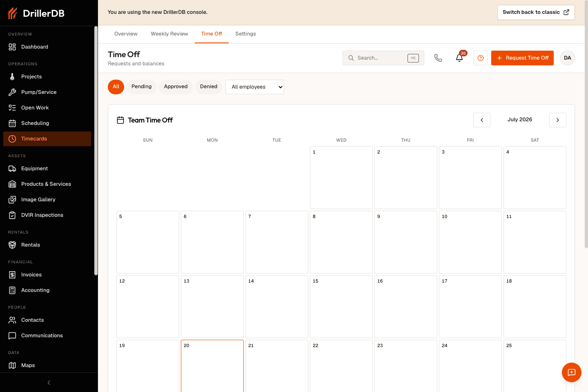
Task: Click the Pump/Service wrench icon
Action: [12, 92]
